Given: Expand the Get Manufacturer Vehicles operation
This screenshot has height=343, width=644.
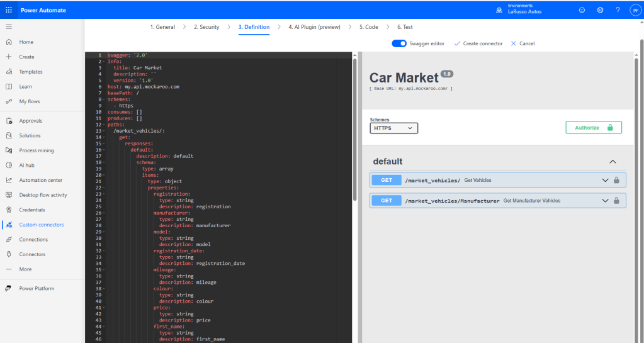Looking at the screenshot, I should [x=605, y=201].
